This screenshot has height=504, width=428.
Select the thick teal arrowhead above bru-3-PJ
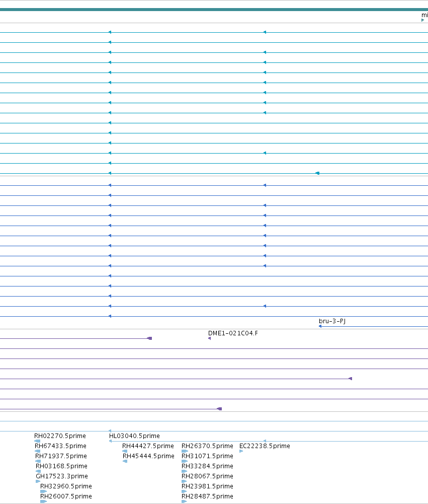coord(317,173)
